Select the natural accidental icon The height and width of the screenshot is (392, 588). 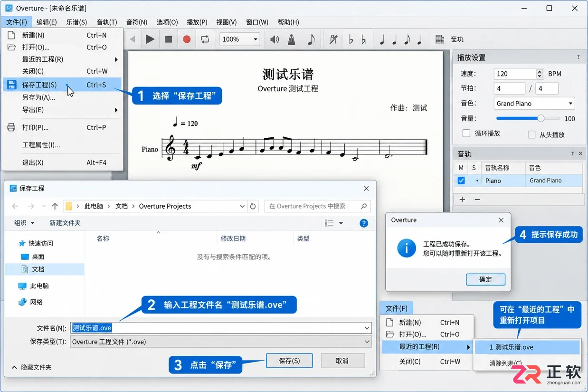coord(363,39)
